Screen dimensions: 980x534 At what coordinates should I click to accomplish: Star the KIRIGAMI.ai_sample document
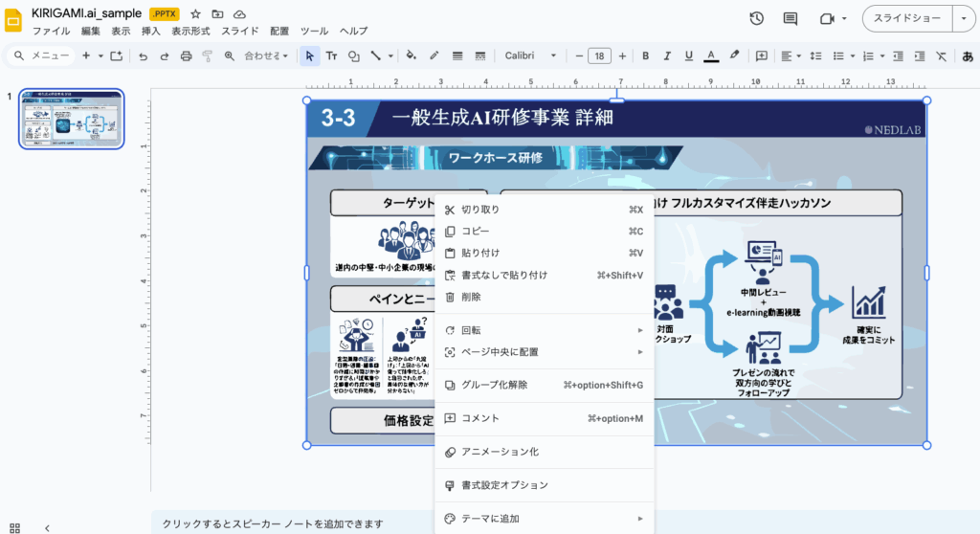(x=195, y=14)
